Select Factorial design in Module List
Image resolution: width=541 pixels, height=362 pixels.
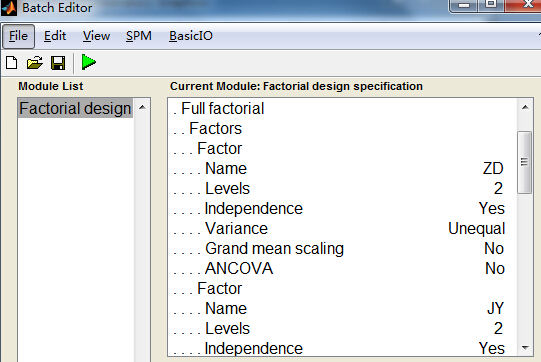(75, 108)
